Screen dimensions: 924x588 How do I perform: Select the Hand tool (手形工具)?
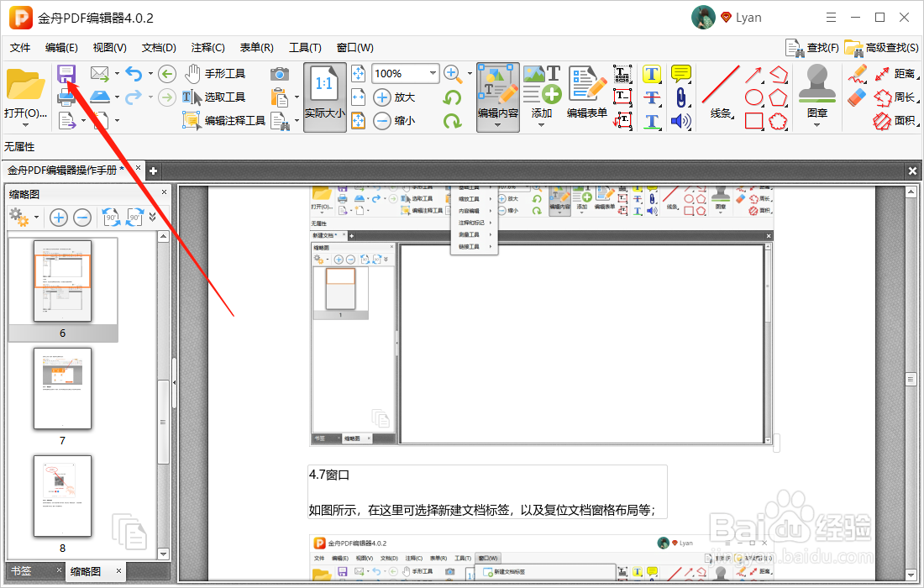click(214, 74)
